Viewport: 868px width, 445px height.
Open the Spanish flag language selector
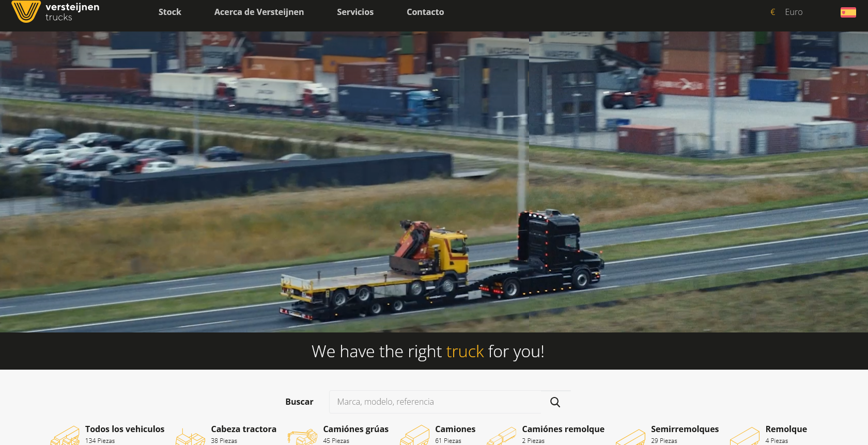[x=848, y=12]
